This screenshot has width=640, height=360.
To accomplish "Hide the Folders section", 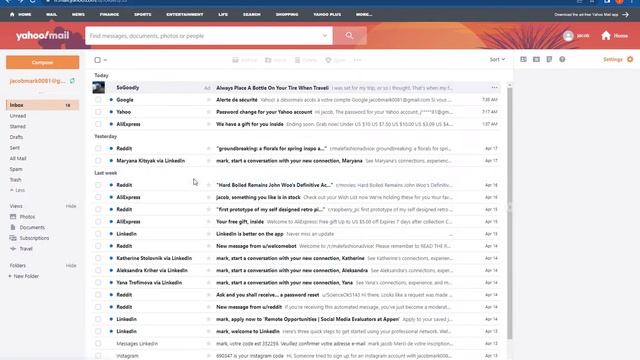I will [71, 266].
